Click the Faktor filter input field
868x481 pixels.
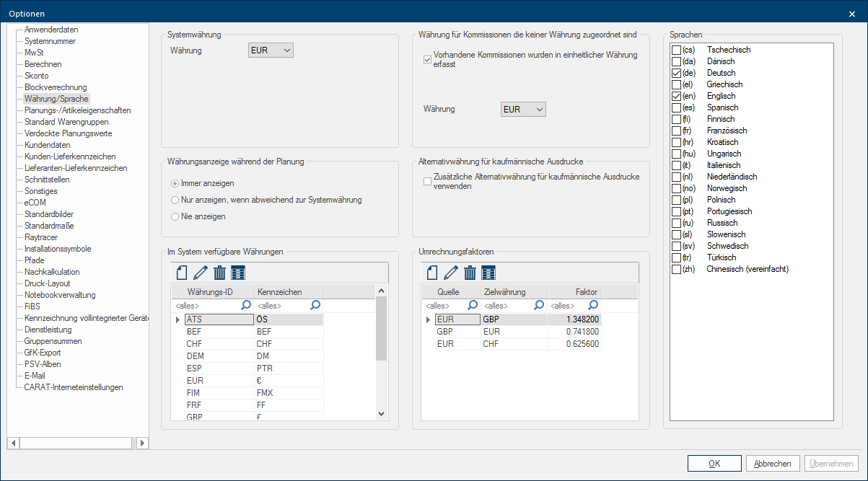567,306
